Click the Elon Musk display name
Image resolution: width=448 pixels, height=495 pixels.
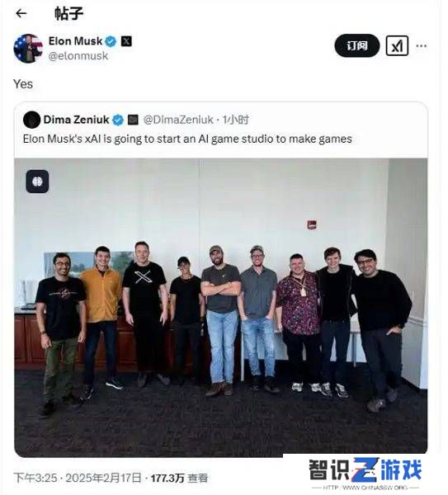coord(75,41)
